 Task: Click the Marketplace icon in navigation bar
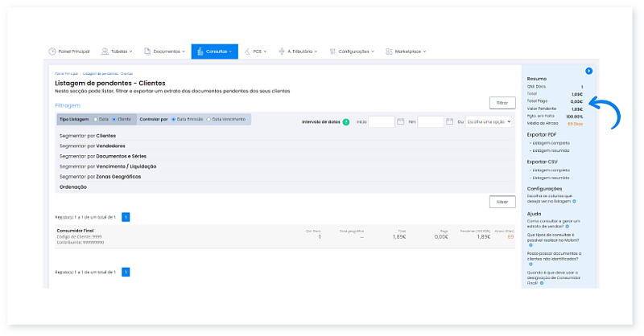pyautogui.click(x=388, y=51)
